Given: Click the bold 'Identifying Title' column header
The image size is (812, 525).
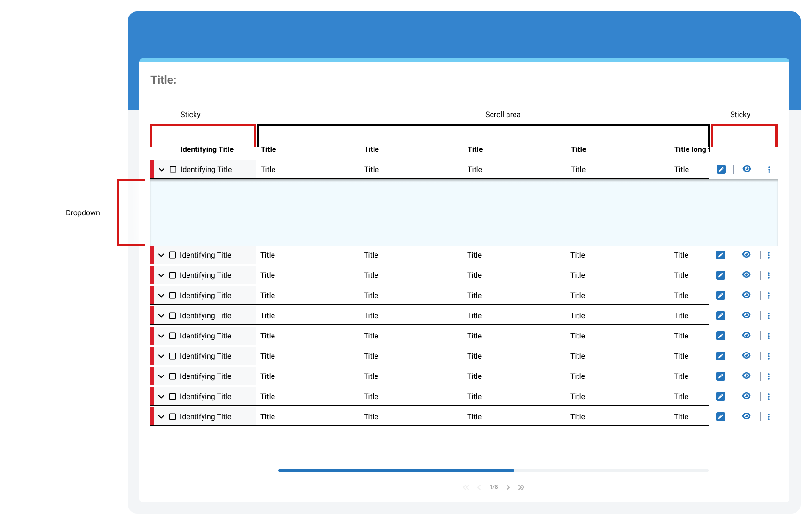Looking at the screenshot, I should (x=207, y=149).
